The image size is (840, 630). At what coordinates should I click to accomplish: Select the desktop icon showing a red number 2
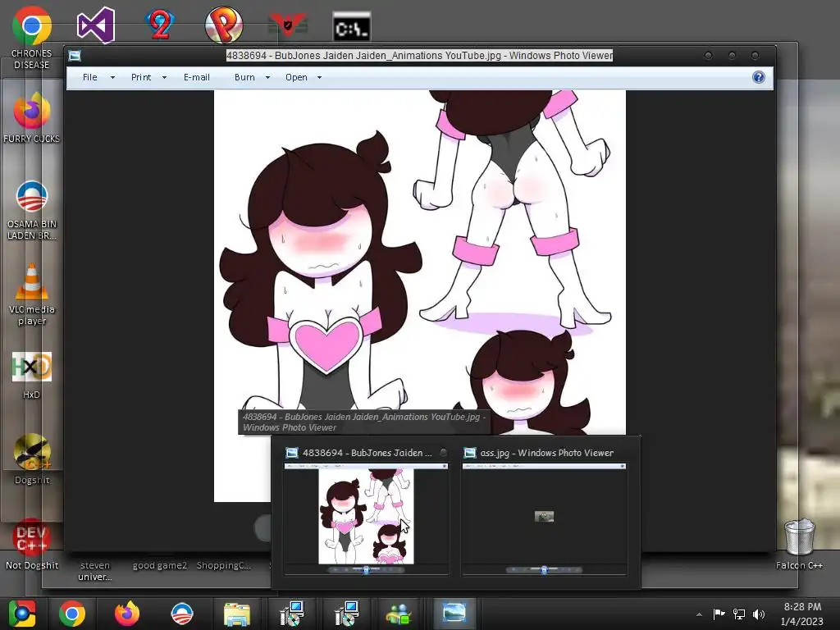click(160, 25)
